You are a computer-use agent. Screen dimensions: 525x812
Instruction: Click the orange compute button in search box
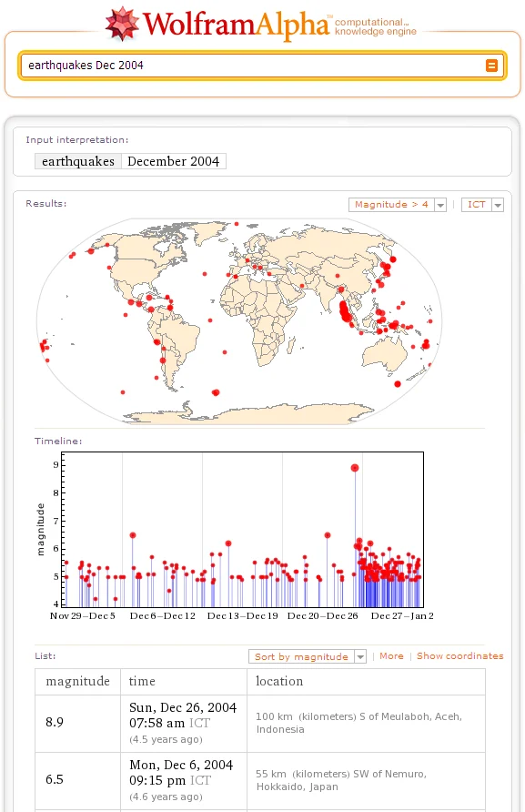pyautogui.click(x=491, y=66)
